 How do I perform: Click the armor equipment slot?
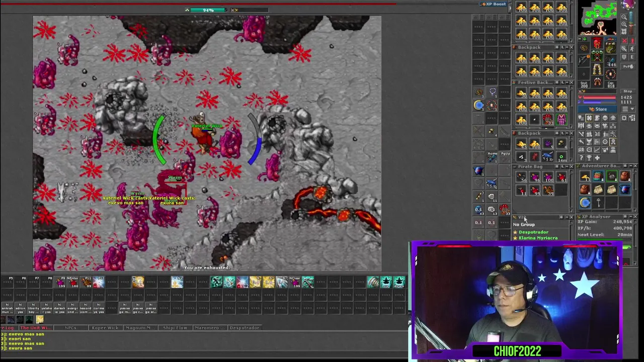click(597, 55)
